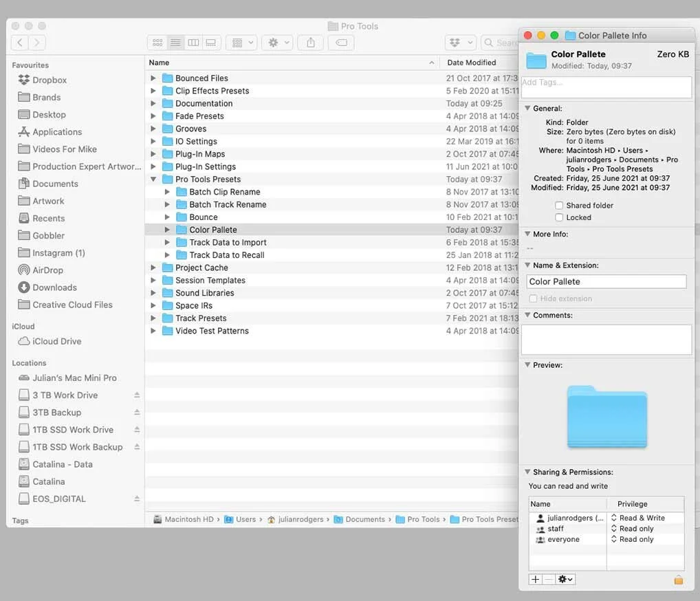Click into the Finder Search field
The height and width of the screenshot is (601, 700).
coord(500,43)
